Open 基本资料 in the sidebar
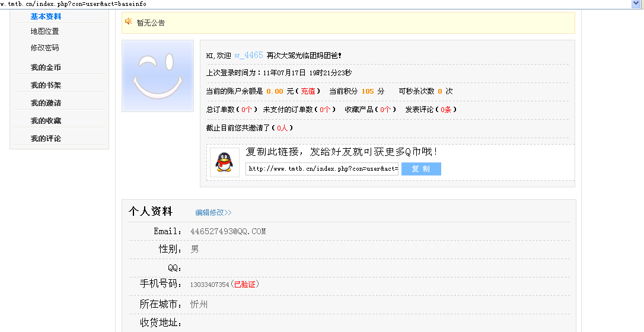Image resolution: width=644 pixels, height=332 pixels. [x=46, y=17]
